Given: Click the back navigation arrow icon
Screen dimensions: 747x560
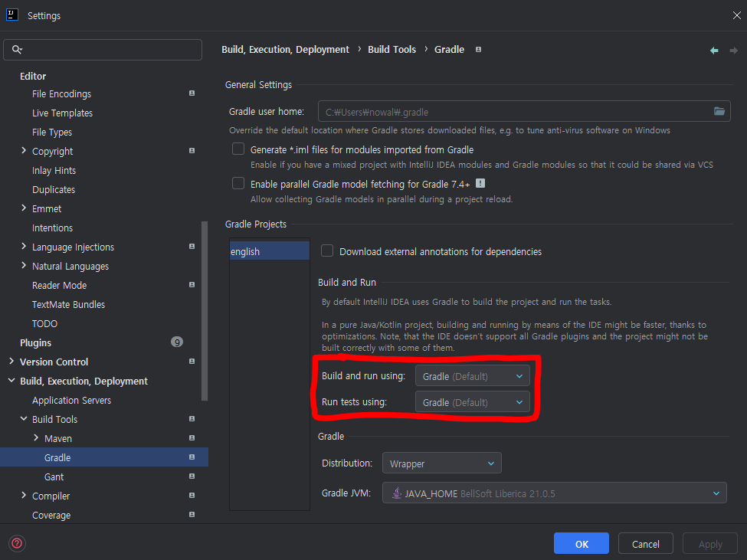Looking at the screenshot, I should tap(714, 51).
